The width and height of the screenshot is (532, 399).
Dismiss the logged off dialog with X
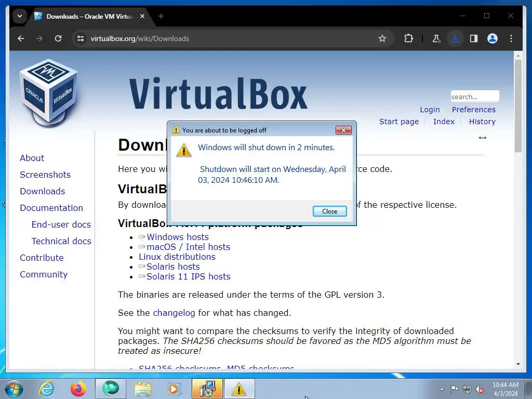point(343,130)
